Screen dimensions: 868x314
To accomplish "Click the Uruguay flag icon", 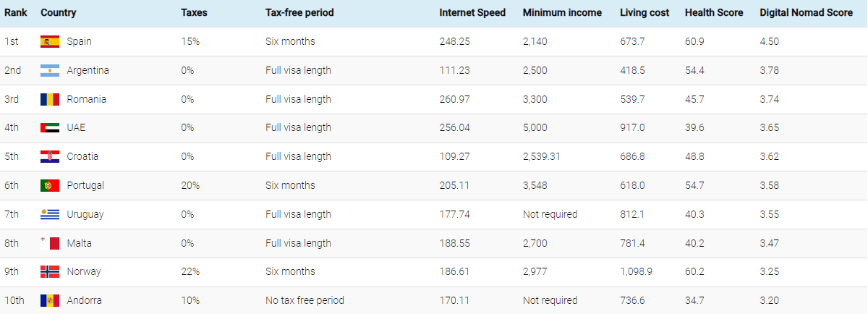I will coord(49,214).
